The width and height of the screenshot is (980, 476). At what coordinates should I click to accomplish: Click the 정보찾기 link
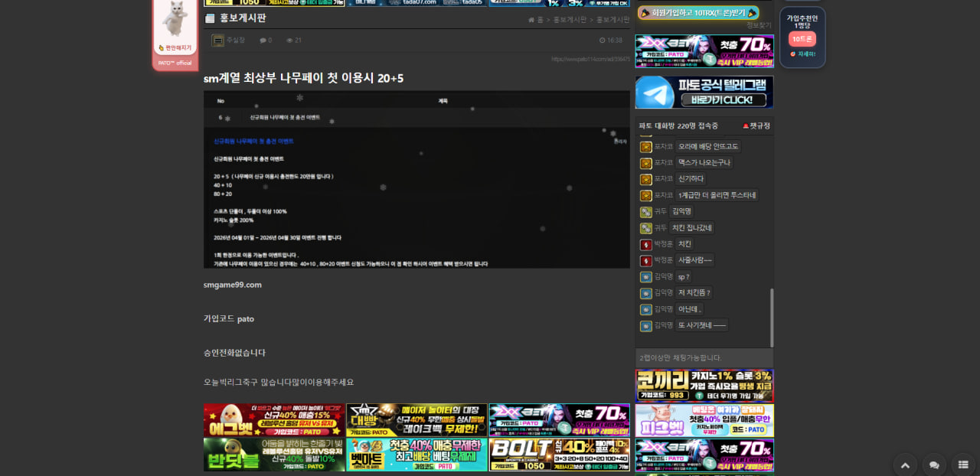(x=759, y=25)
